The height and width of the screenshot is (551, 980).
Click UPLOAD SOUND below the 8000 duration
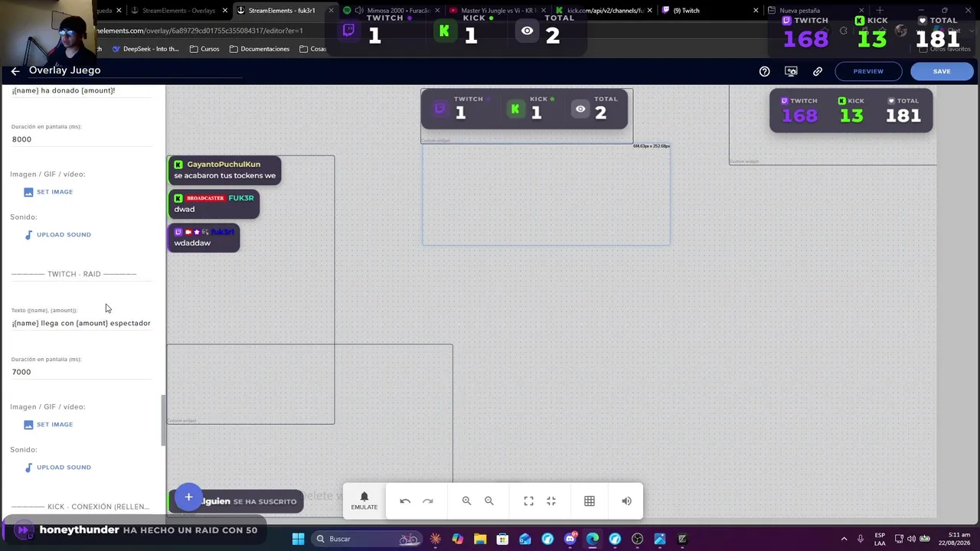tap(57, 235)
